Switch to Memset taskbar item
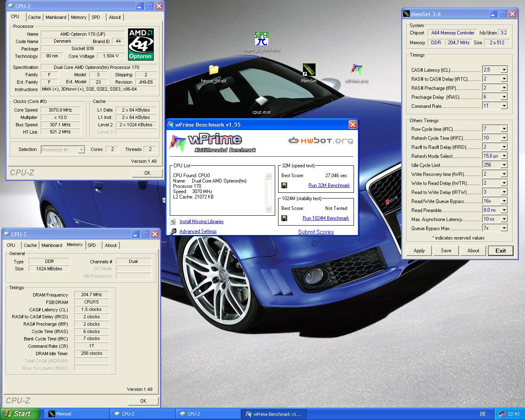This screenshot has height=420, width=525. (x=77, y=414)
